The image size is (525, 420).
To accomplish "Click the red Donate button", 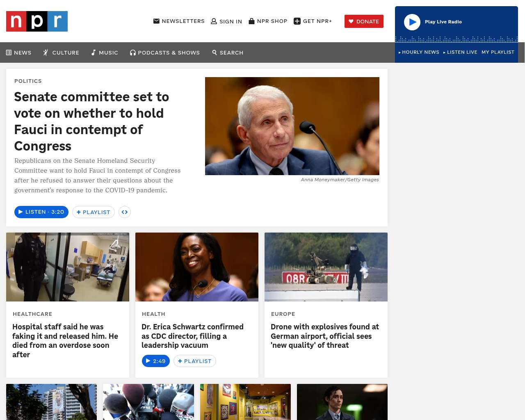I will (x=364, y=21).
